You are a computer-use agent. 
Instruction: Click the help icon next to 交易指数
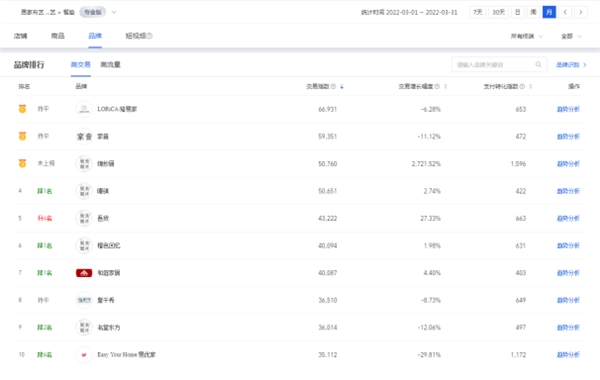coord(333,86)
